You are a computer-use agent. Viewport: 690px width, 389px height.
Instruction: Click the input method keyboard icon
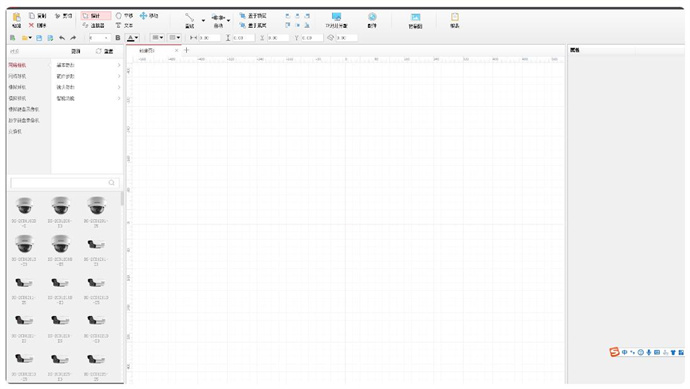coord(657,352)
